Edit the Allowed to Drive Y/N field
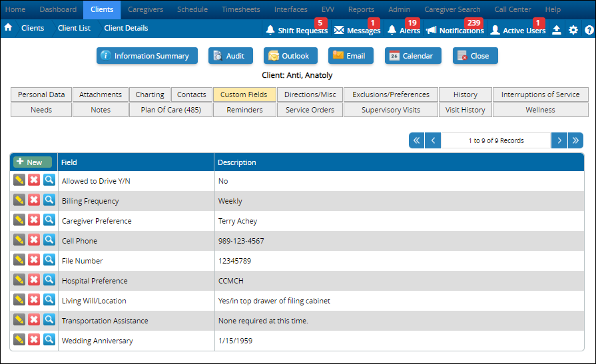 [19, 180]
